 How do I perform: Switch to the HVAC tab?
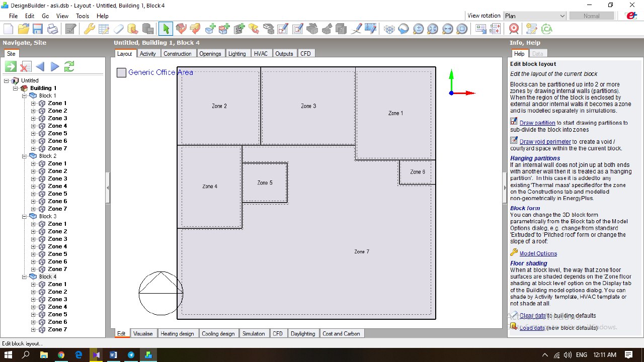tap(261, 54)
